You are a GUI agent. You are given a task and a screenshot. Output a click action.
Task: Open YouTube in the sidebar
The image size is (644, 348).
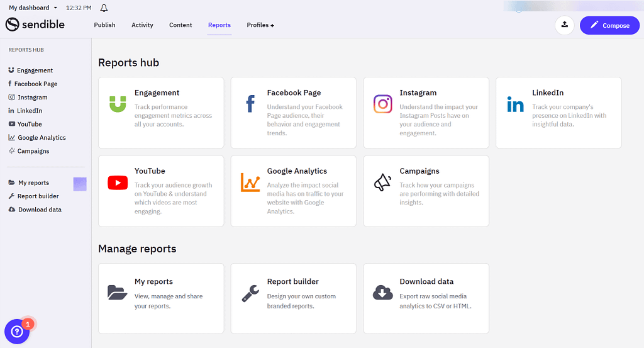click(x=30, y=124)
